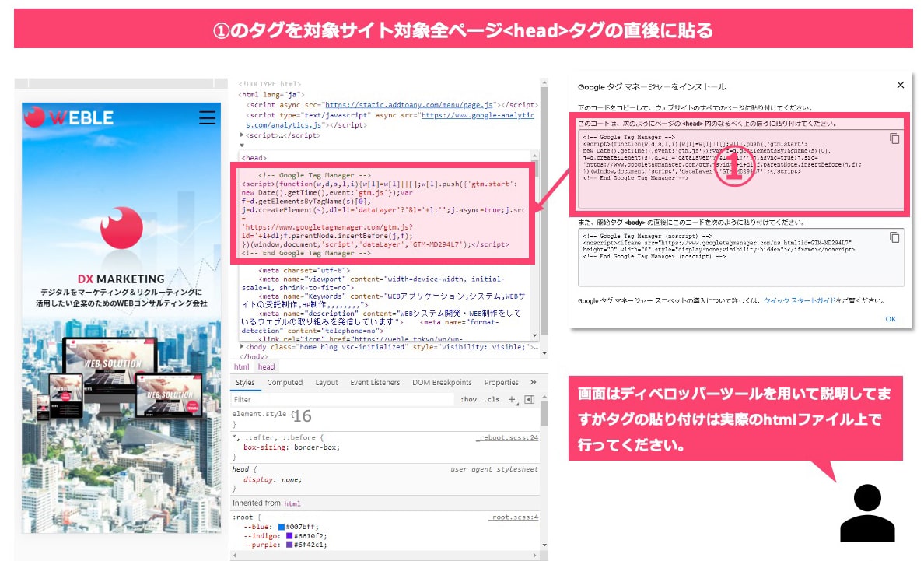Open the Event Listeners tab

tap(375, 383)
